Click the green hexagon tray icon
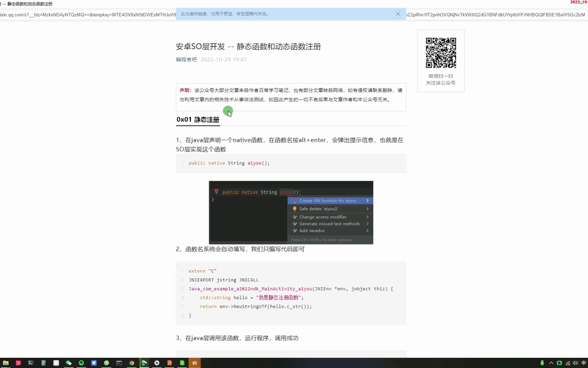The image size is (588, 368). 559,363
